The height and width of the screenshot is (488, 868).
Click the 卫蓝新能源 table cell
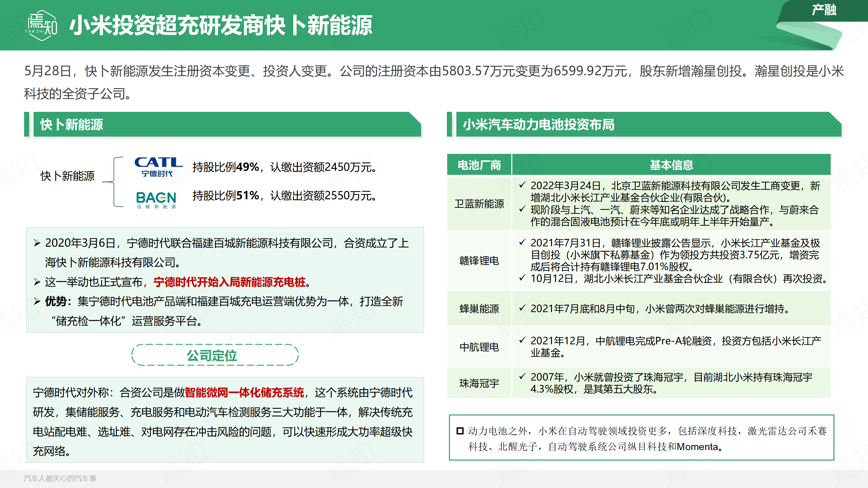(479, 204)
